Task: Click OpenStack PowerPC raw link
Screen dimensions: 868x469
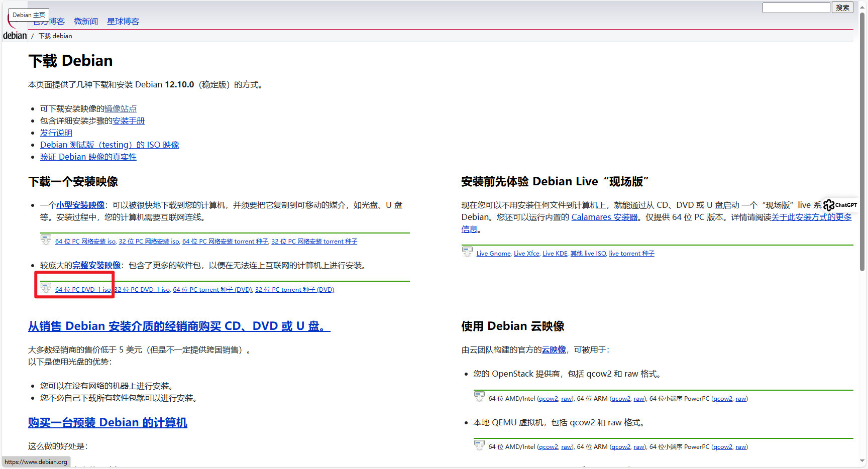Action: point(741,399)
